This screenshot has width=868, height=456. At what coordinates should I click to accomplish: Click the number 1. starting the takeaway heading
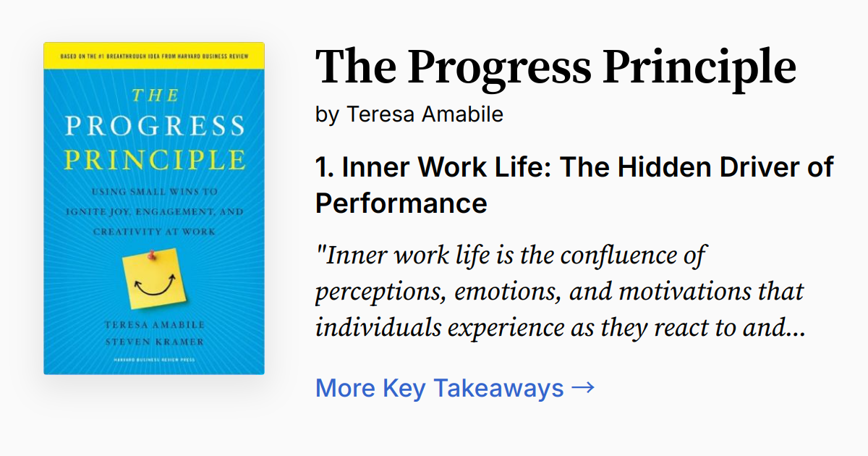(x=324, y=167)
